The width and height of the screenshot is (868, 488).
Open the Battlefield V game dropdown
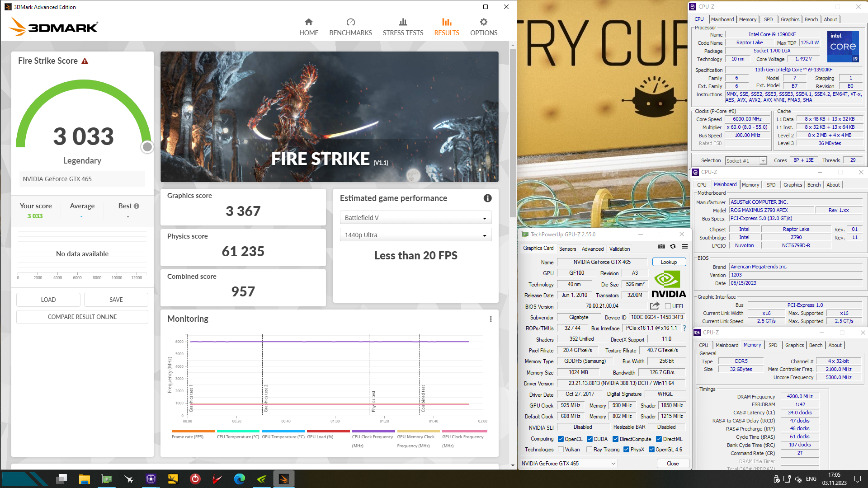coord(415,218)
